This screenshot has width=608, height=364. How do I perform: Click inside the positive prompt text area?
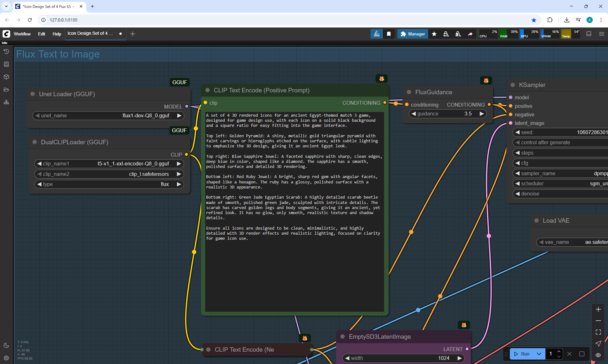pyautogui.click(x=294, y=272)
